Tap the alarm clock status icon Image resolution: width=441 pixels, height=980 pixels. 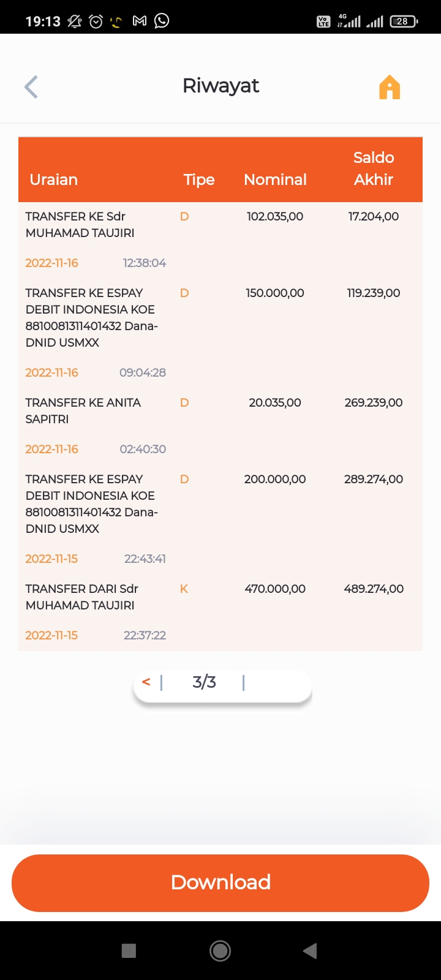click(x=96, y=21)
